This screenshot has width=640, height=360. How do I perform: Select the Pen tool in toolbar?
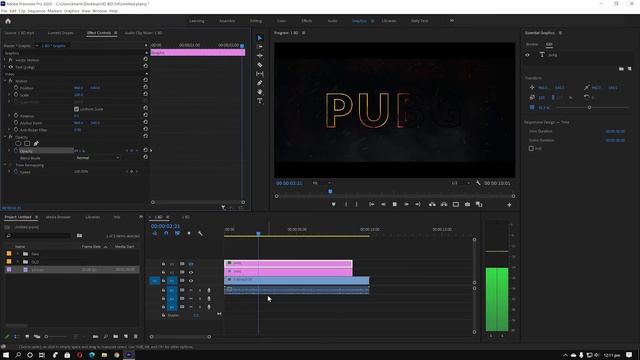(260, 83)
